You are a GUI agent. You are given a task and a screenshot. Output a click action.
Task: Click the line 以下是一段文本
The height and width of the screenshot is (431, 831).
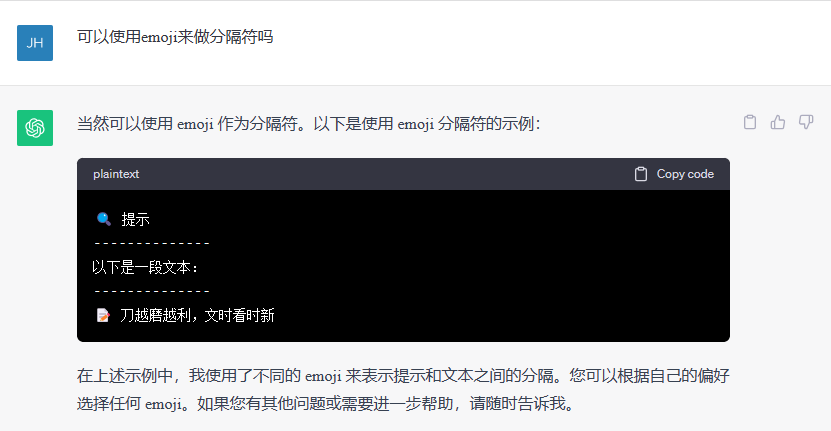[145, 267]
